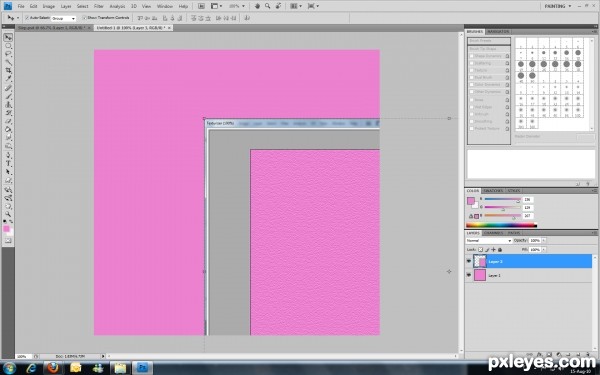The width and height of the screenshot is (600, 375).
Task: Open the PAINTING workspace switcher
Action: 558,6
